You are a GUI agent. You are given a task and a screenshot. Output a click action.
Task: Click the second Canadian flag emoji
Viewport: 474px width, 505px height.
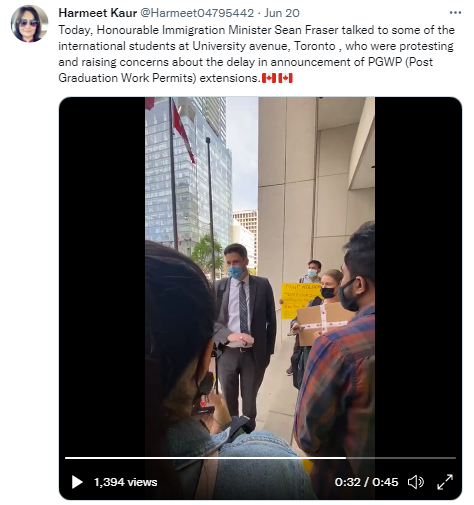(x=285, y=78)
